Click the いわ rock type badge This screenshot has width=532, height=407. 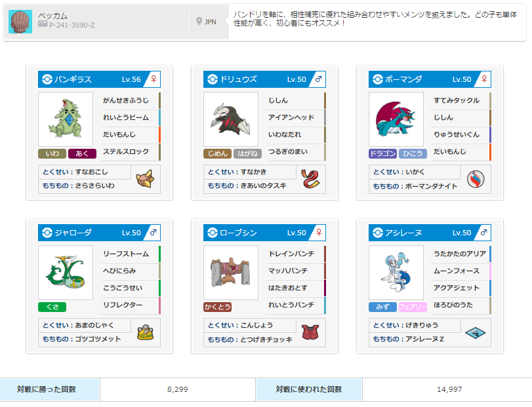pos(52,153)
